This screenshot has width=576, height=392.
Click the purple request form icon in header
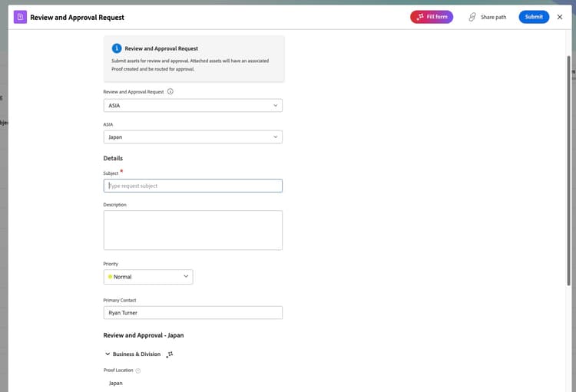[20, 17]
